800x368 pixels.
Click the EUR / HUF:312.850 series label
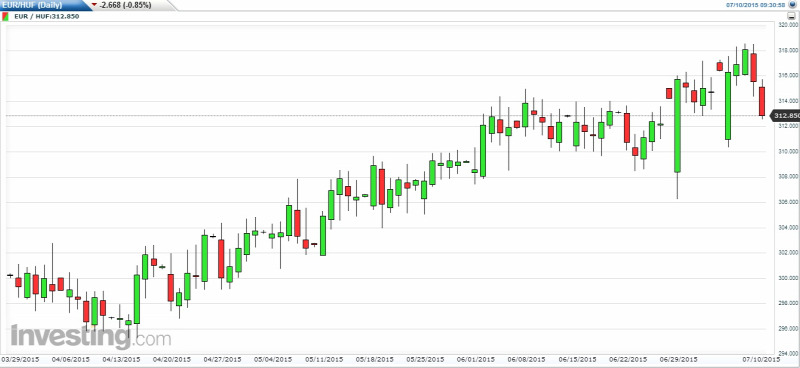(47, 16)
